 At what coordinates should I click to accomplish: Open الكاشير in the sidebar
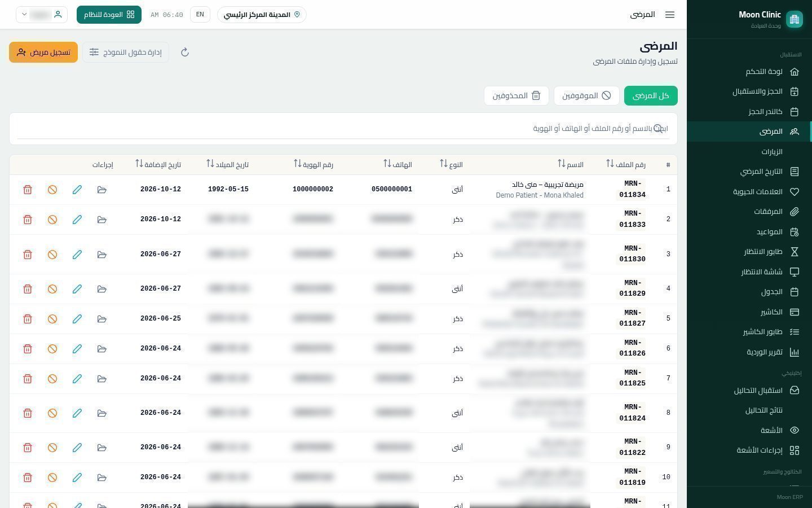click(749, 312)
